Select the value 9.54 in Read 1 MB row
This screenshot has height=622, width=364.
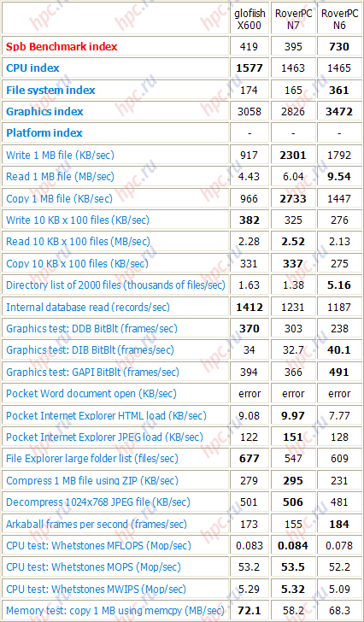339,177
